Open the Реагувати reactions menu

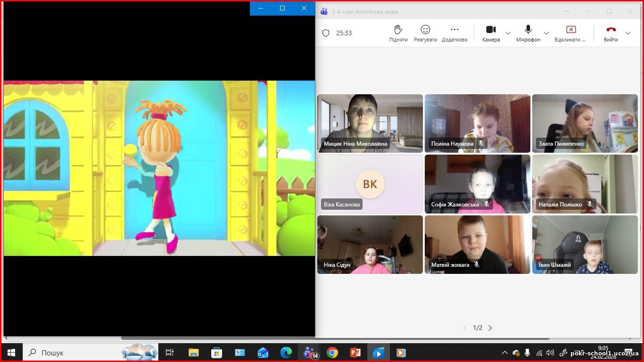425,33
